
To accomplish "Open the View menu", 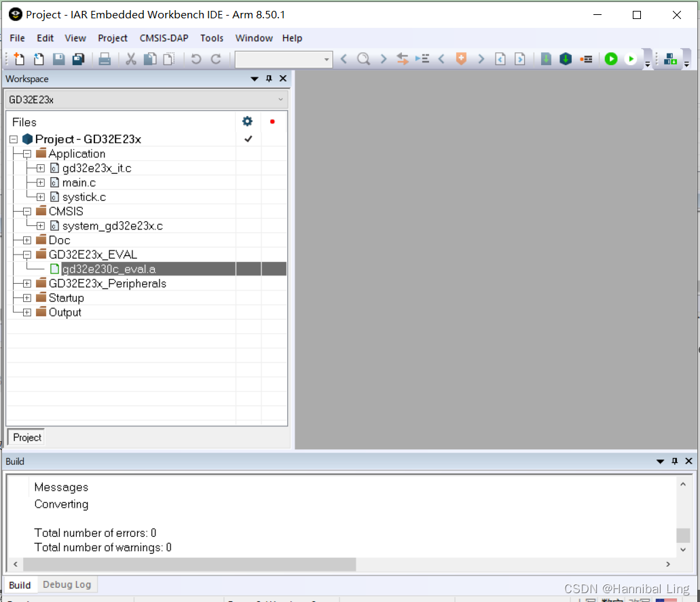I will coord(75,38).
